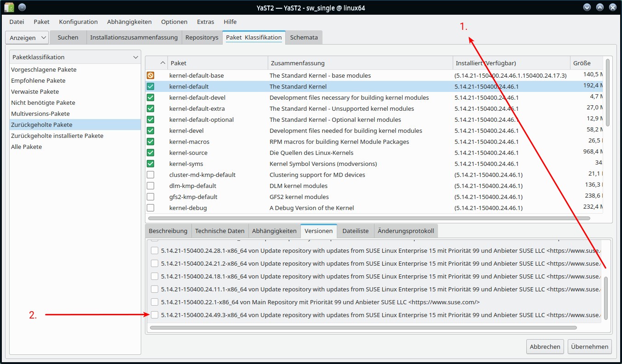Toggle the status checkbox for kernel-syms
Viewport: 622px width, 364px height.
(150, 164)
